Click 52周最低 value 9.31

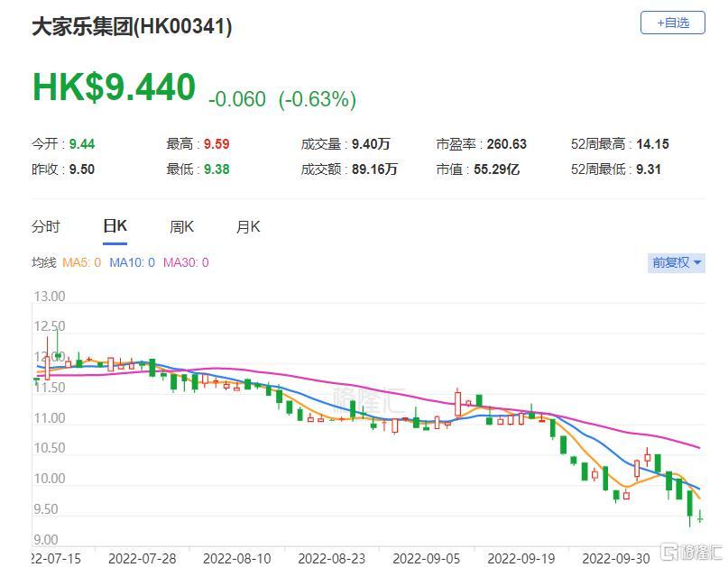[x=648, y=169]
